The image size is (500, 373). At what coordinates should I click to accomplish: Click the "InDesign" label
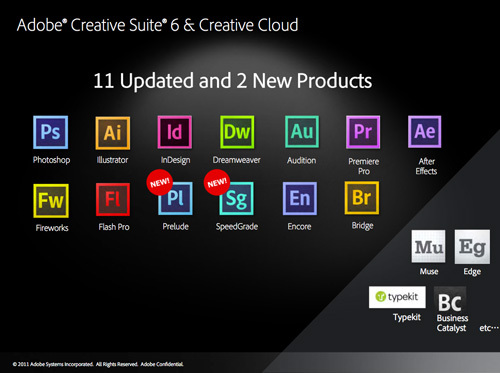(175, 160)
